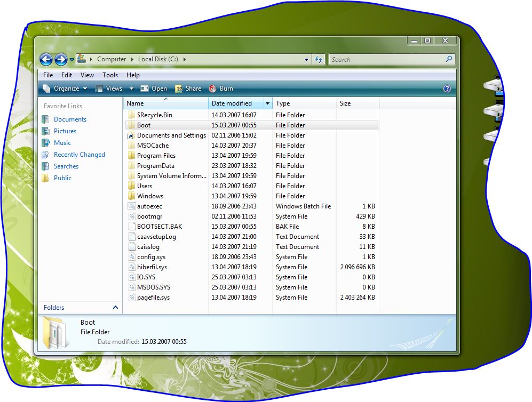Refresh the folder view
532x402 pixels.
(319, 59)
